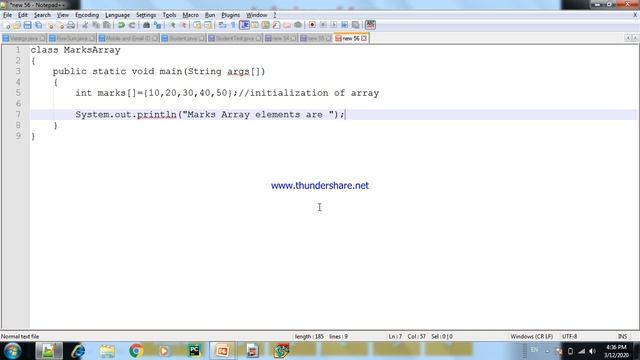Click 'Windows (CR LF)' in the status bar
Image resolution: width=640 pixels, height=360 pixels.
531,336
